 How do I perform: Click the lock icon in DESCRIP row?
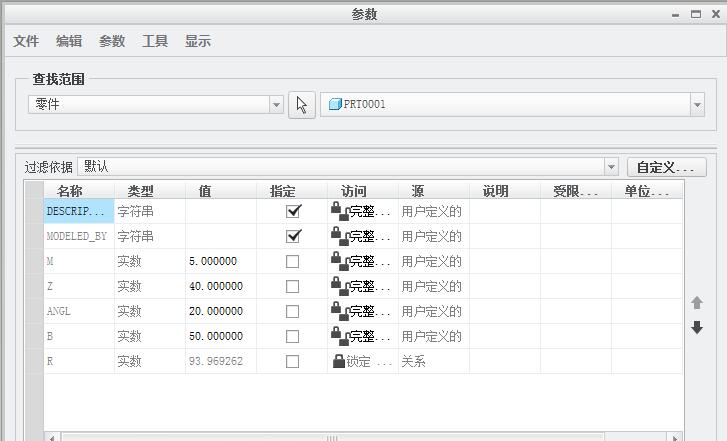pos(338,211)
